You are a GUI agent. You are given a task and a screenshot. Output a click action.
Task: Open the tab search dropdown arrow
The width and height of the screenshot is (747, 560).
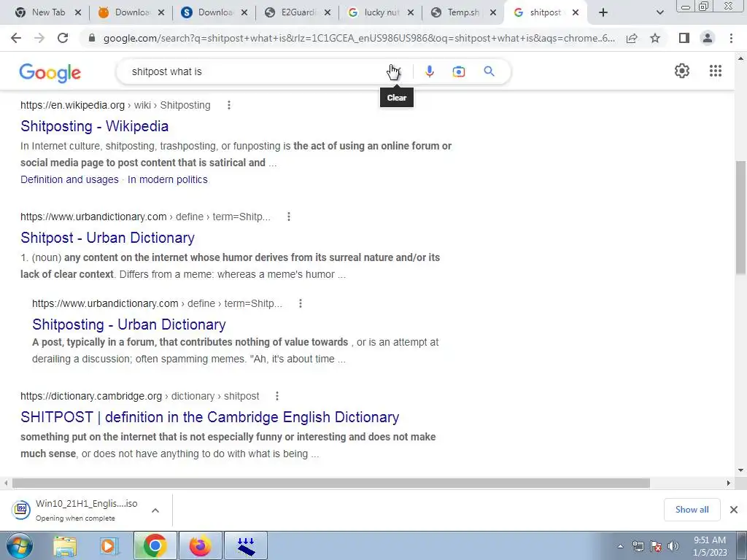coord(659,12)
